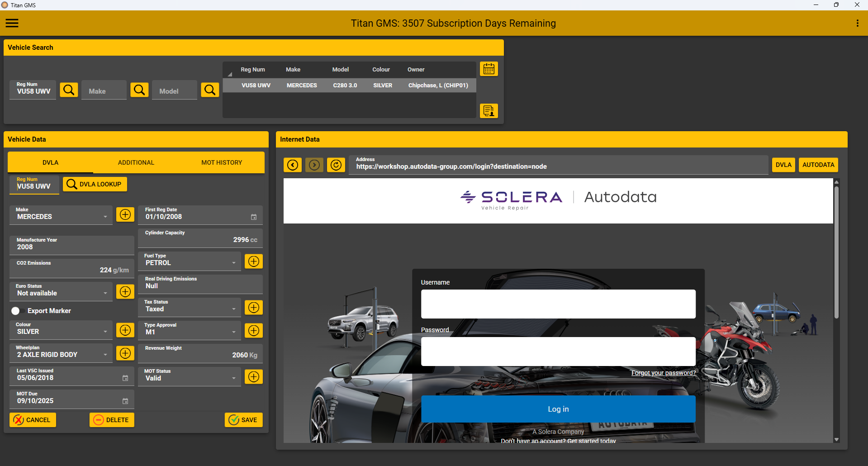Open MOT Due calendar picker
The width and height of the screenshot is (868, 466).
[125, 401]
